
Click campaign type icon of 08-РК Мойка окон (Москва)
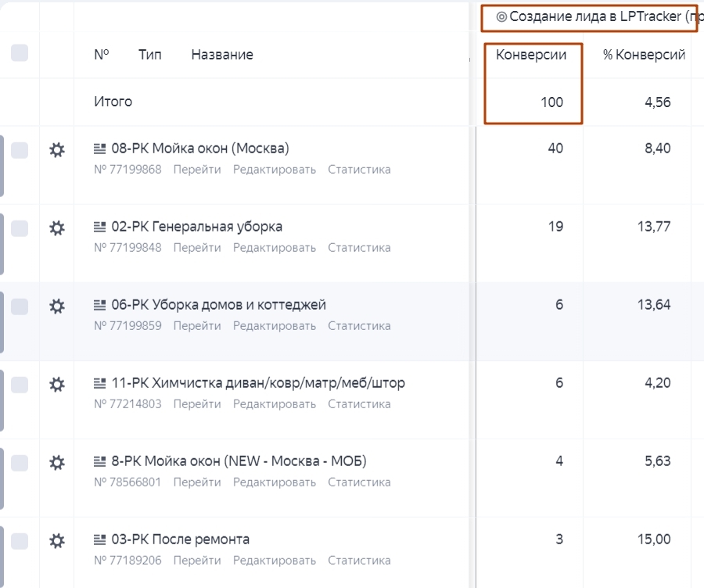(99, 149)
